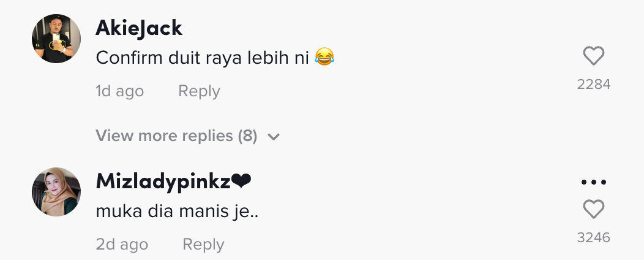Open AkieJack's profile picture

(56, 38)
